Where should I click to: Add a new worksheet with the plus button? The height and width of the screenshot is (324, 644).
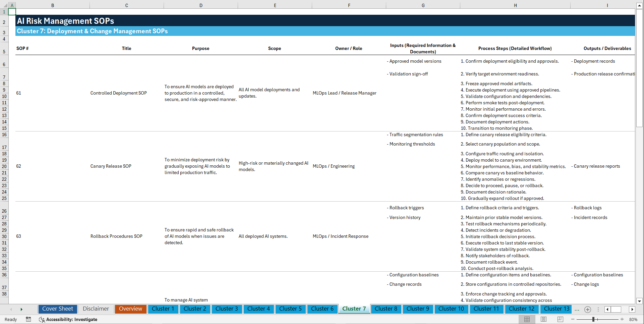coord(587,309)
